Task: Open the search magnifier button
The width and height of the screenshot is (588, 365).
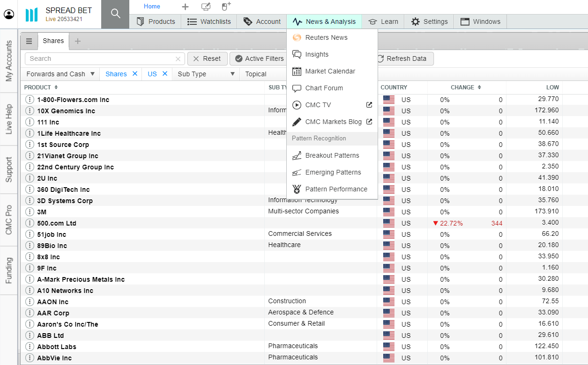Action: pos(115,14)
